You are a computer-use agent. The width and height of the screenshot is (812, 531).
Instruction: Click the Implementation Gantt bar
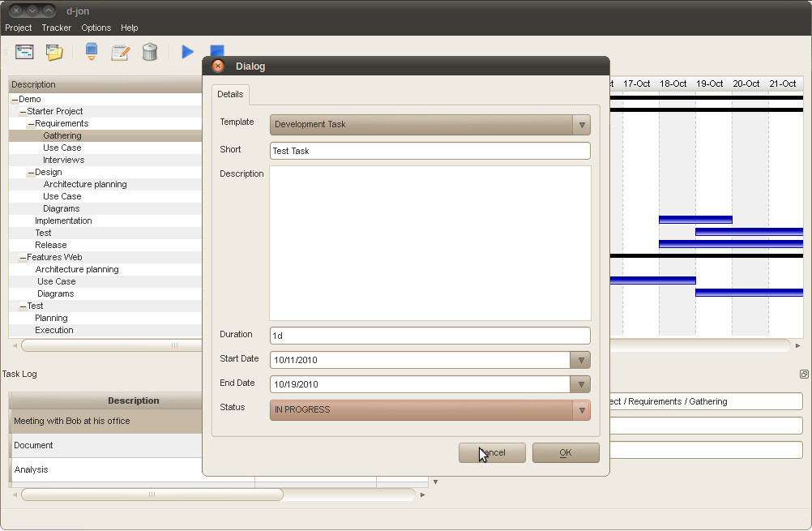(x=695, y=220)
